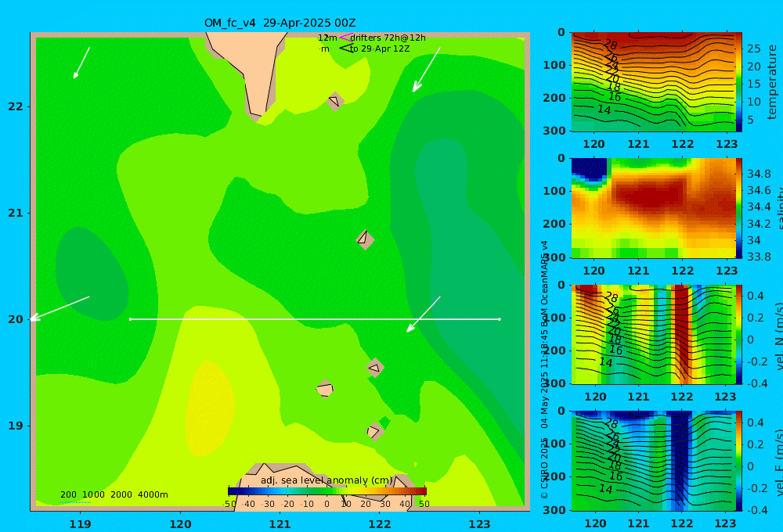Click the sea level anomaly color bar
This screenshot has height=532, width=783.
[327, 491]
